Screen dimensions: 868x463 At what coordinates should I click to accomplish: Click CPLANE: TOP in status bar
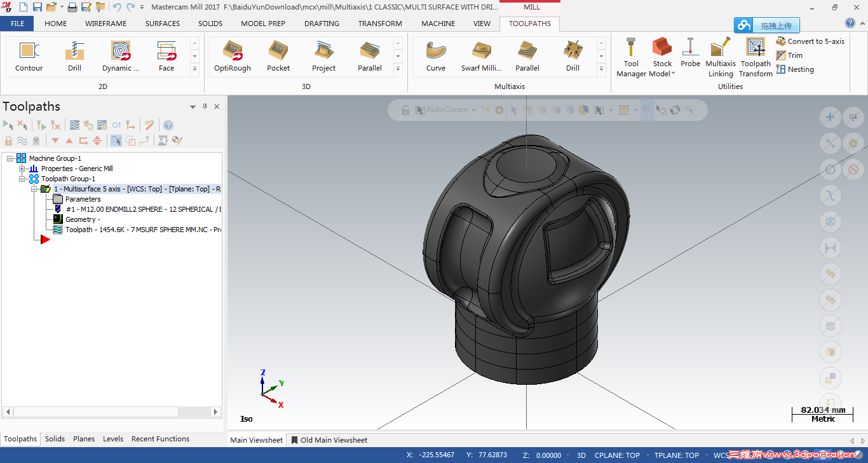(617, 455)
